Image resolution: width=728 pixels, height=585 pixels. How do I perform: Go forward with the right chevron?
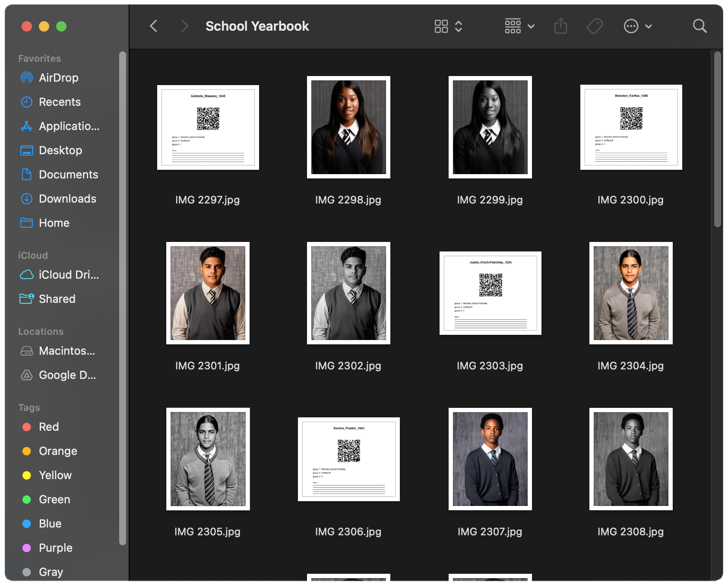(184, 26)
